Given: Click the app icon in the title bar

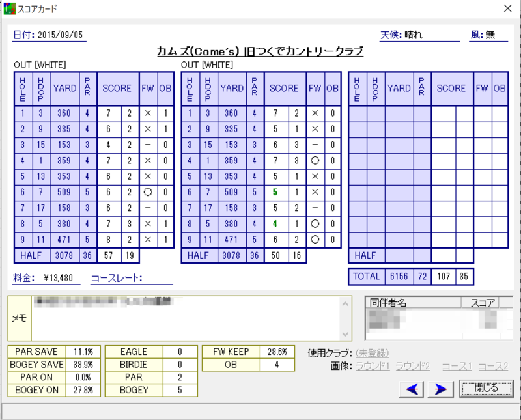Looking at the screenshot, I should (9, 8).
